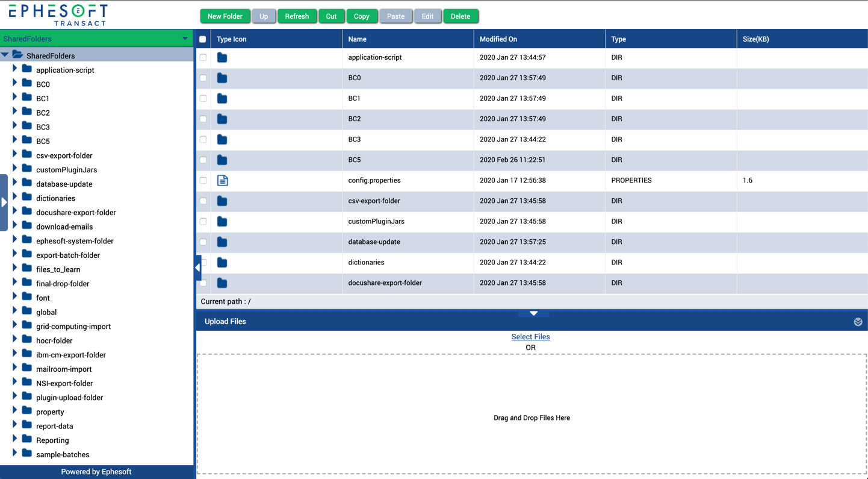Viewport: 868px width, 479px height.
Task: Check the box for application-script row
Action: pos(203,58)
